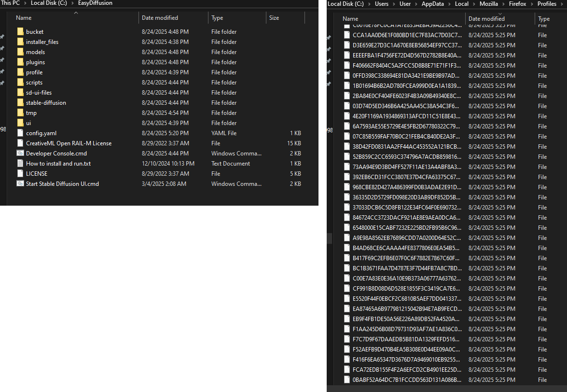Viewport: 567px width, 392px height.
Task: Sort EasyDiffusion list by Type column
Action: pos(217,18)
